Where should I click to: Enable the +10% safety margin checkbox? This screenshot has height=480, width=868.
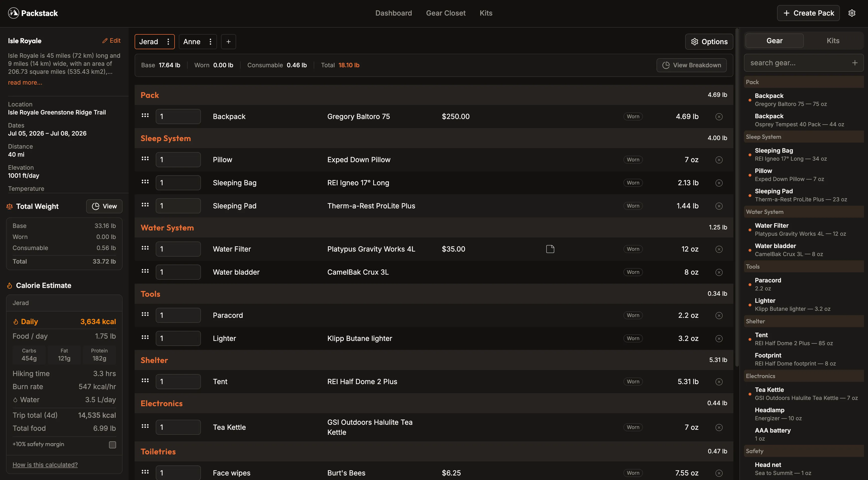pyautogui.click(x=113, y=445)
